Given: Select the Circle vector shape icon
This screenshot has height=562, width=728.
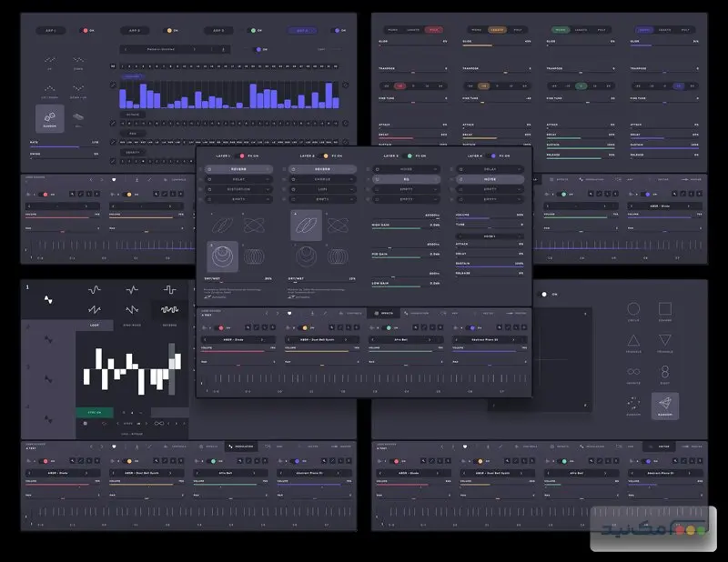Looking at the screenshot, I should click(x=633, y=310).
